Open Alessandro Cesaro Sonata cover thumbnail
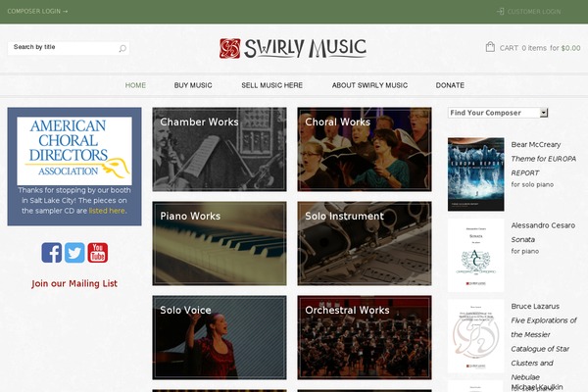This screenshot has height=392, width=588. pos(476,255)
